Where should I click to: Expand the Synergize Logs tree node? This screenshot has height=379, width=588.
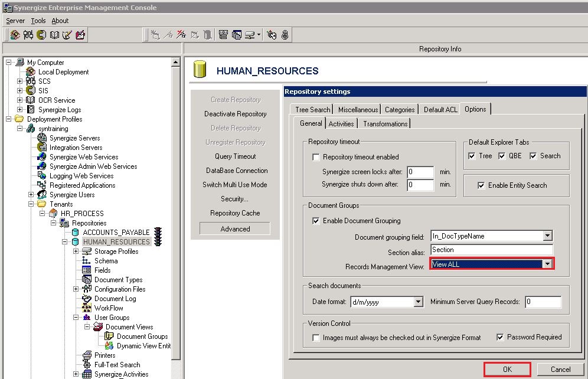20,109
